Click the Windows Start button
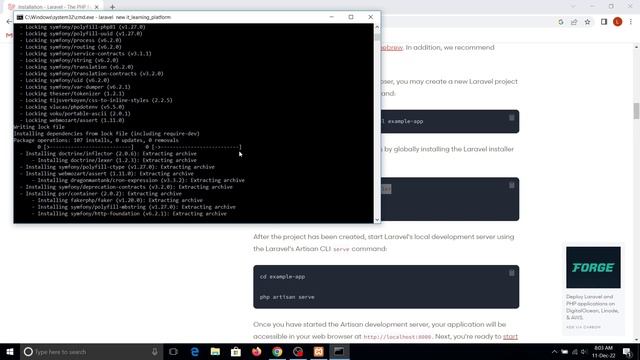 pos(10,351)
